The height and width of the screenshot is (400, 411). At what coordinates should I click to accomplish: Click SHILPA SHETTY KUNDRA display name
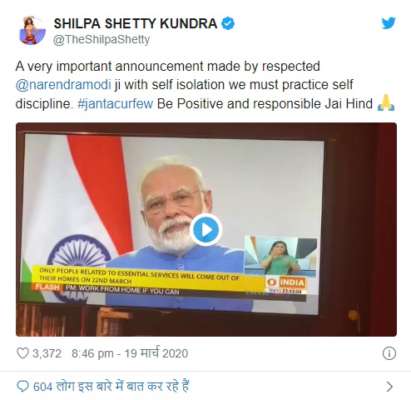click(x=135, y=24)
